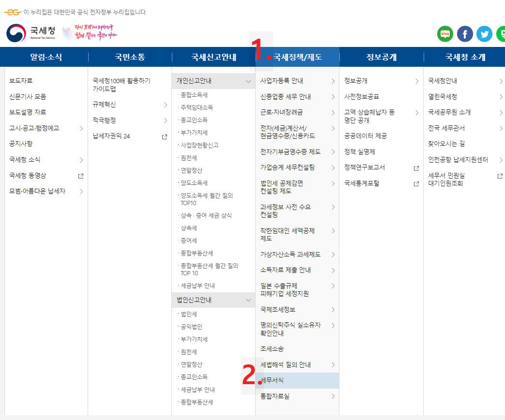Open 국세청100배 활용하기 가이드맵
The width and height of the screenshot is (505, 420).
click(122, 85)
